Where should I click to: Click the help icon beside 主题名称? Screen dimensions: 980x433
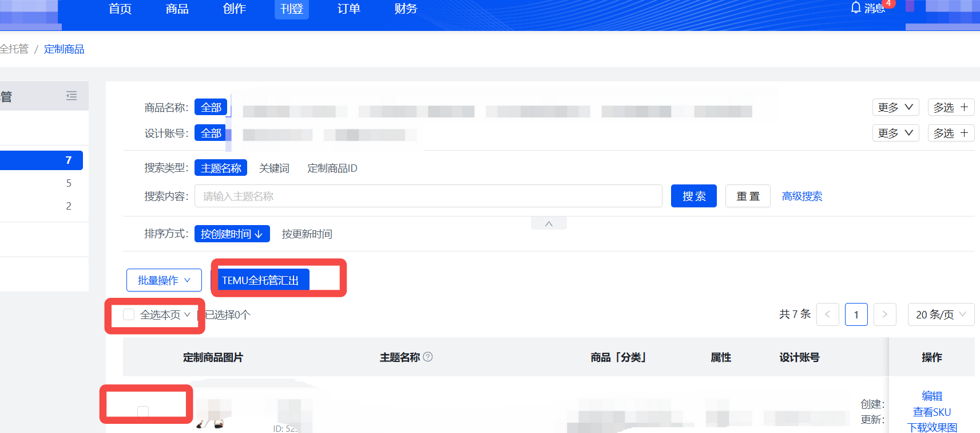click(428, 357)
